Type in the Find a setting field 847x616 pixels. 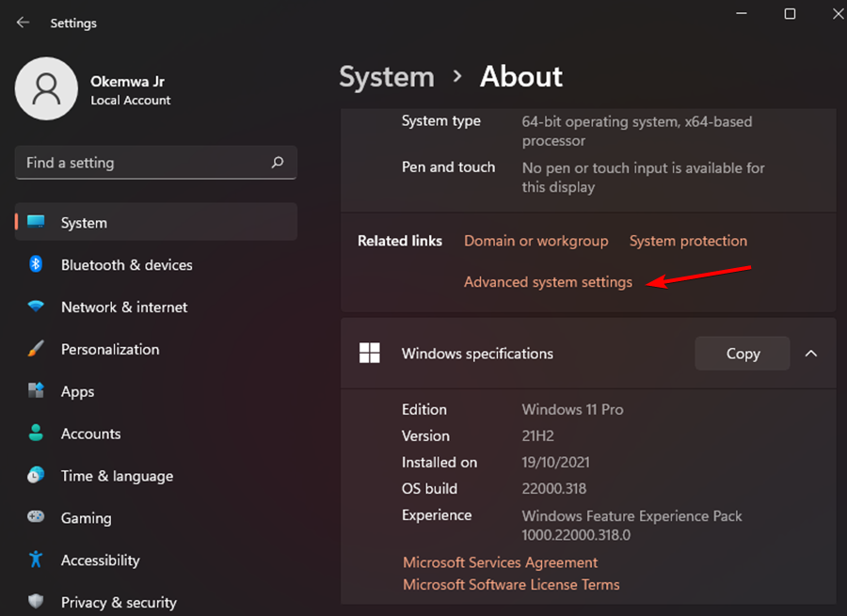pyautogui.click(x=141, y=163)
